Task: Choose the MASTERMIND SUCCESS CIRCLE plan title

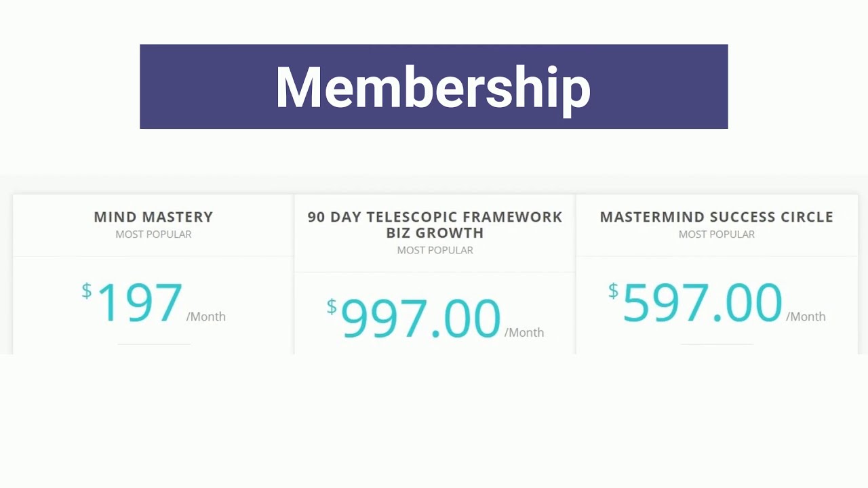Action: [716, 217]
